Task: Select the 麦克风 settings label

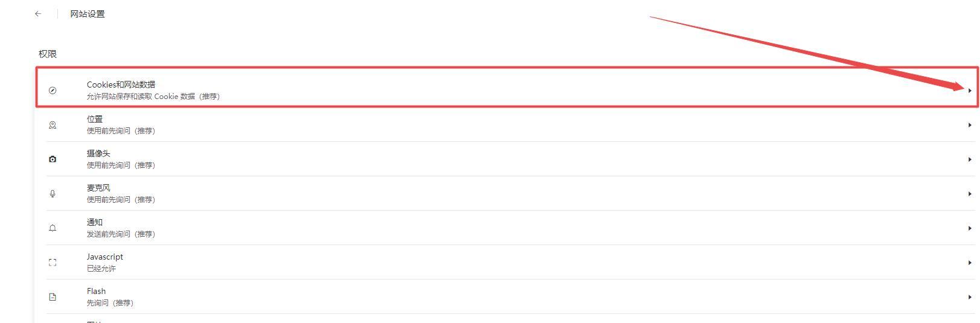Action: pyautogui.click(x=98, y=188)
